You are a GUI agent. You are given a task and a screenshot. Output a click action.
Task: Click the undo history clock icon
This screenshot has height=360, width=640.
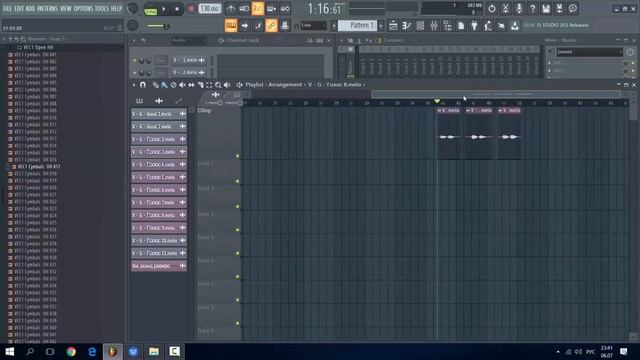492,8
